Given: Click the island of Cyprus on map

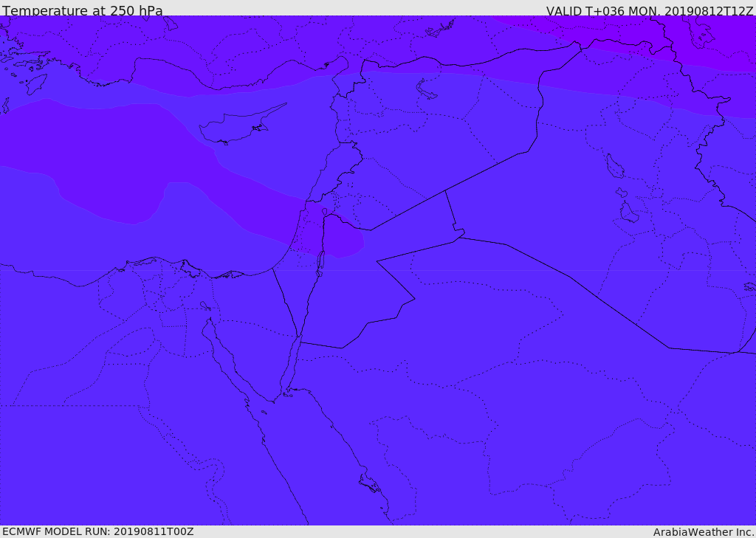Looking at the screenshot, I should pos(241,125).
